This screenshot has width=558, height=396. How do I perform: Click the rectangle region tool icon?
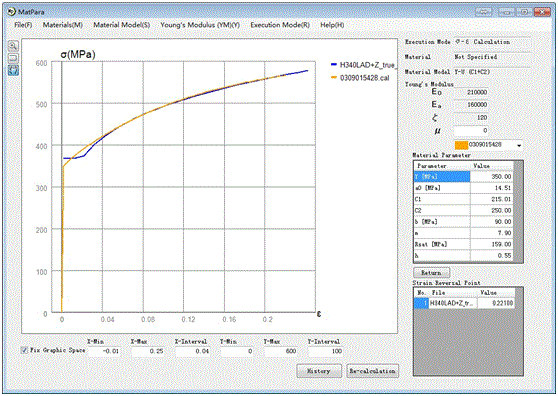click(13, 58)
